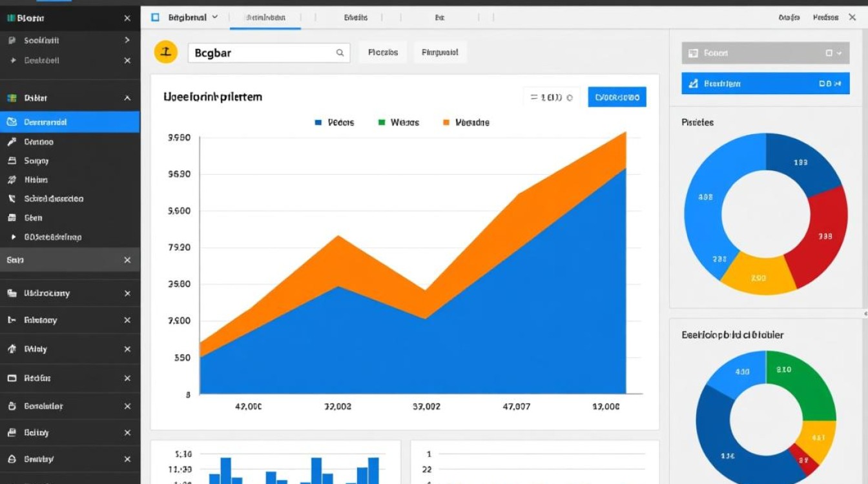Click the rectangle icon next to Rcdfcs in the sidebar
Screen dimensions: 868x484
coord(11,378)
